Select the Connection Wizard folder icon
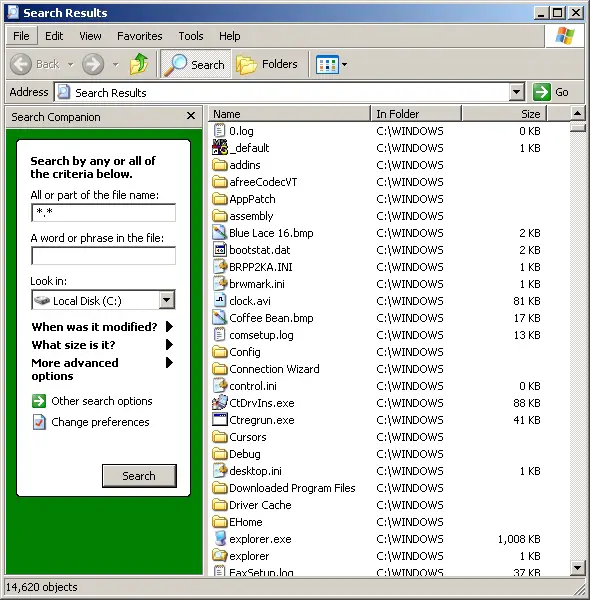Viewport: 590px width, 600px height. coord(220,369)
